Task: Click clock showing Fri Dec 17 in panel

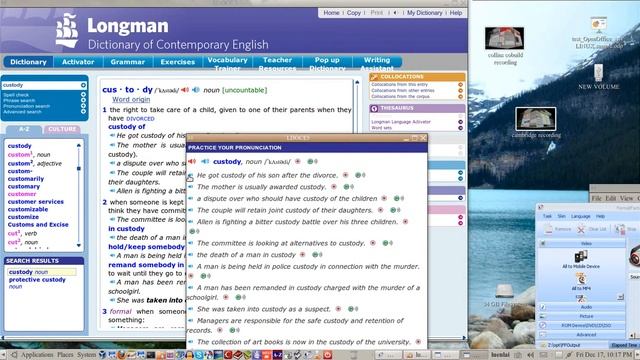Action: [604, 355]
